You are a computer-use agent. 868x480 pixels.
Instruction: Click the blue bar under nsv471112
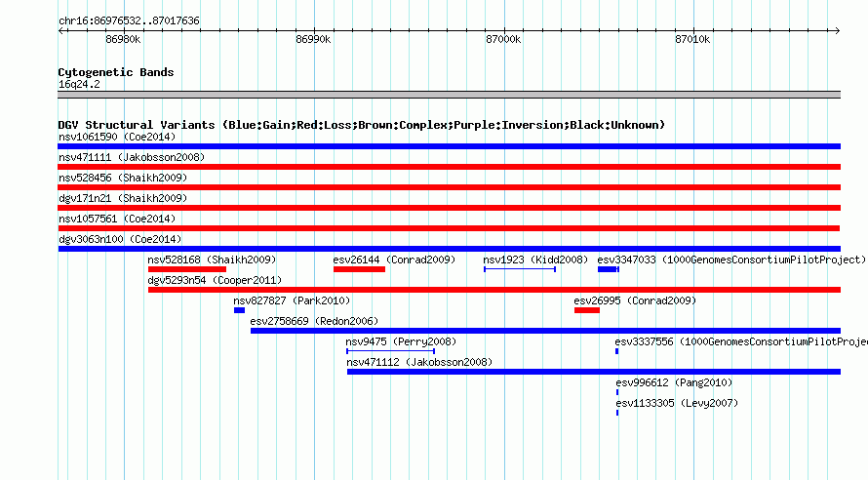[593, 372]
